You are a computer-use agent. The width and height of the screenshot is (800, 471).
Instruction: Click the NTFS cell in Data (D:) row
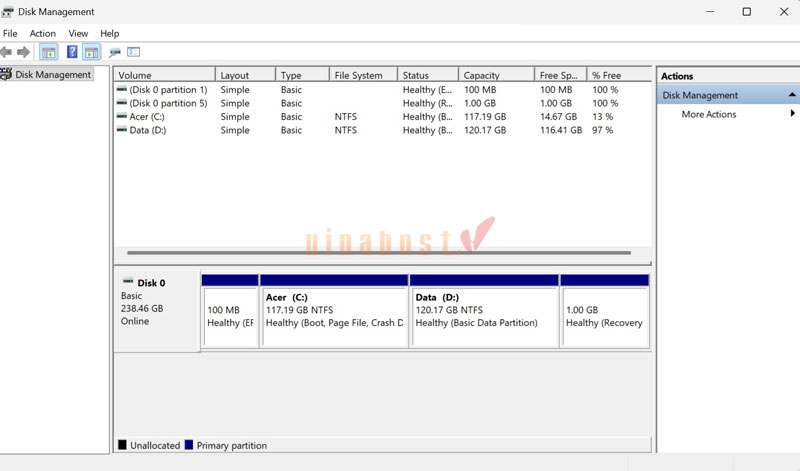[346, 130]
